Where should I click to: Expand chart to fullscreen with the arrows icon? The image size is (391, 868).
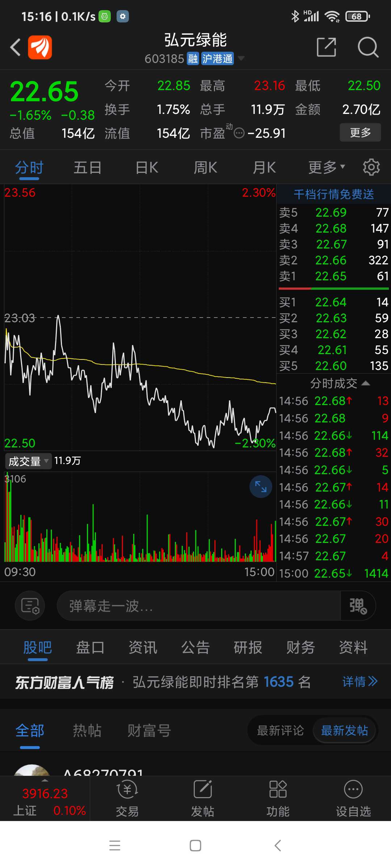[x=261, y=487]
